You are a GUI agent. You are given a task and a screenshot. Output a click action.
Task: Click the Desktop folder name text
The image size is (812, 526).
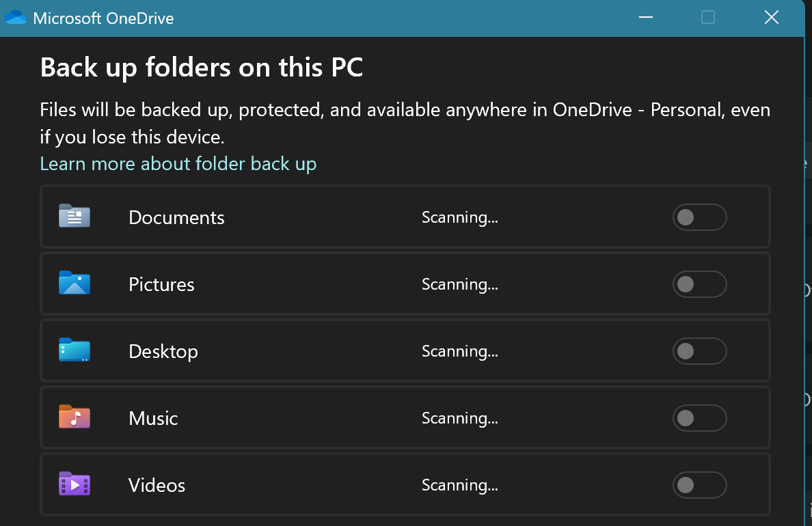point(163,352)
